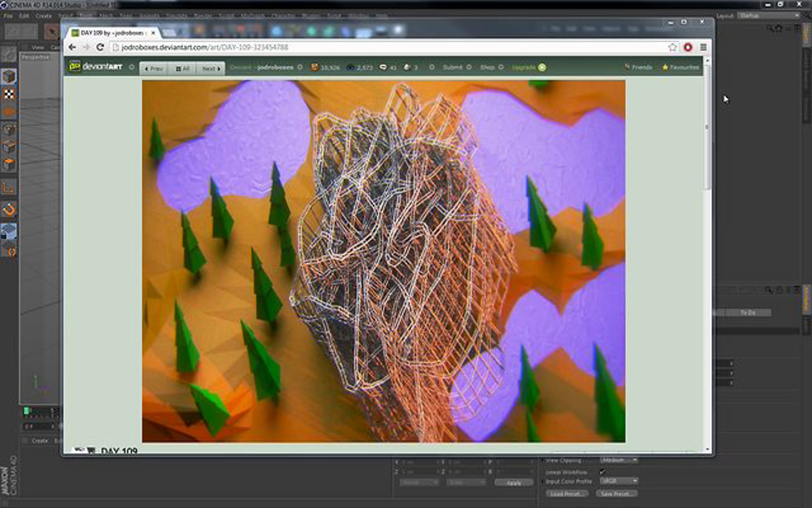Image resolution: width=812 pixels, height=508 pixels.
Task: Open the View Clipping dropdown
Action: [x=619, y=460]
